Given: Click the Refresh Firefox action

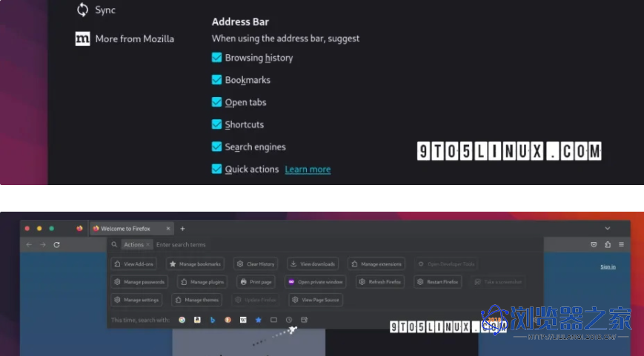Looking at the screenshot, I should tap(380, 282).
